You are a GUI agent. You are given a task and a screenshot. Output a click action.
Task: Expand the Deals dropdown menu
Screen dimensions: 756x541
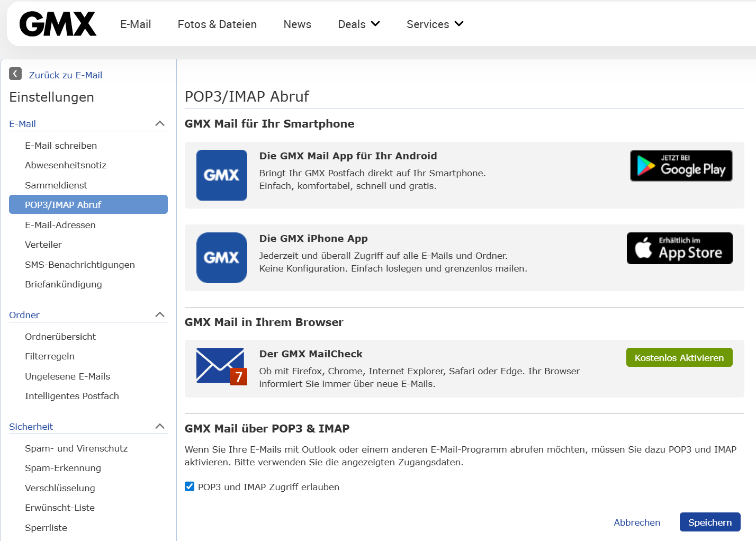358,24
